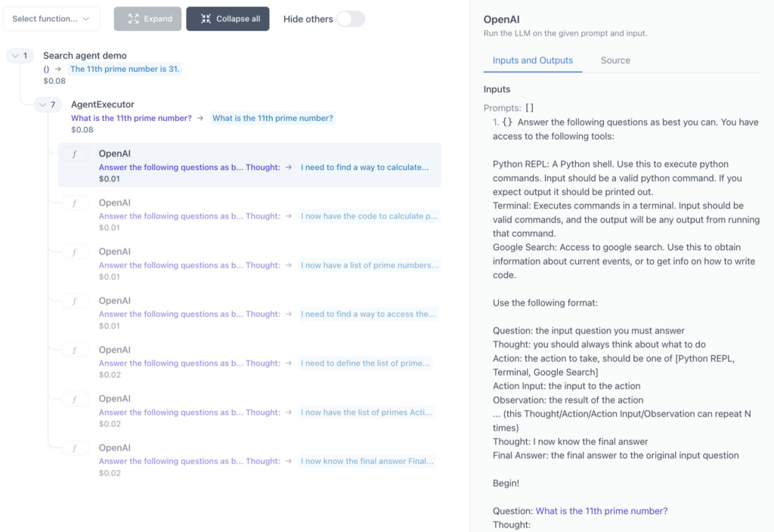The width and height of the screenshot is (774, 532).
Task: Click function icon for 'know the final answer' row
Action: (x=75, y=448)
